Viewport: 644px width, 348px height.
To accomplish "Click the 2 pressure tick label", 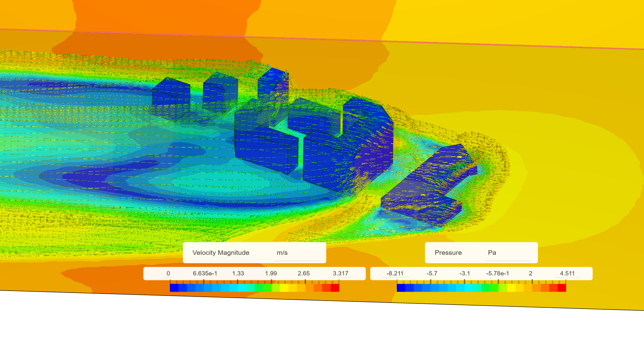I will click(531, 273).
